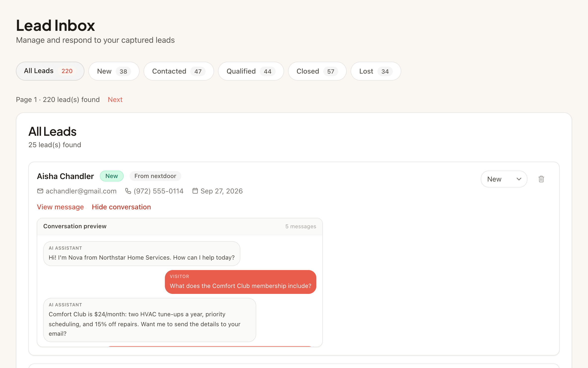Click the 25 lead(s) found text
Image resolution: width=588 pixels, height=368 pixels.
coord(55,145)
